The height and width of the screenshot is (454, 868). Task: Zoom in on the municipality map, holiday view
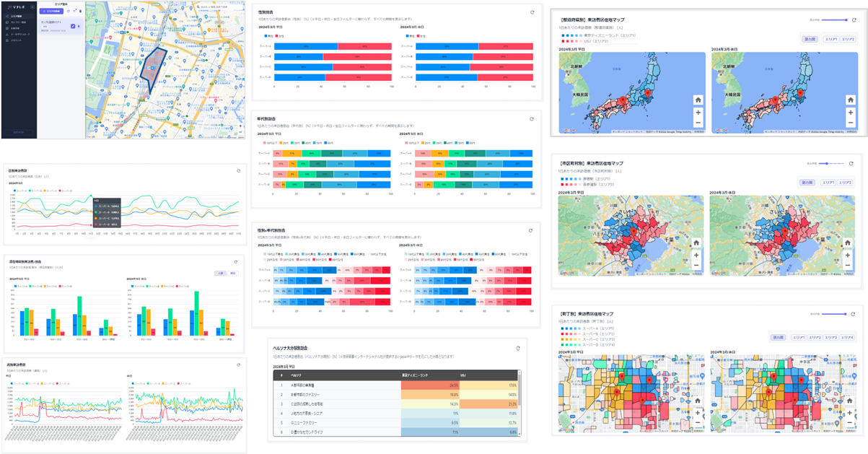848,255
